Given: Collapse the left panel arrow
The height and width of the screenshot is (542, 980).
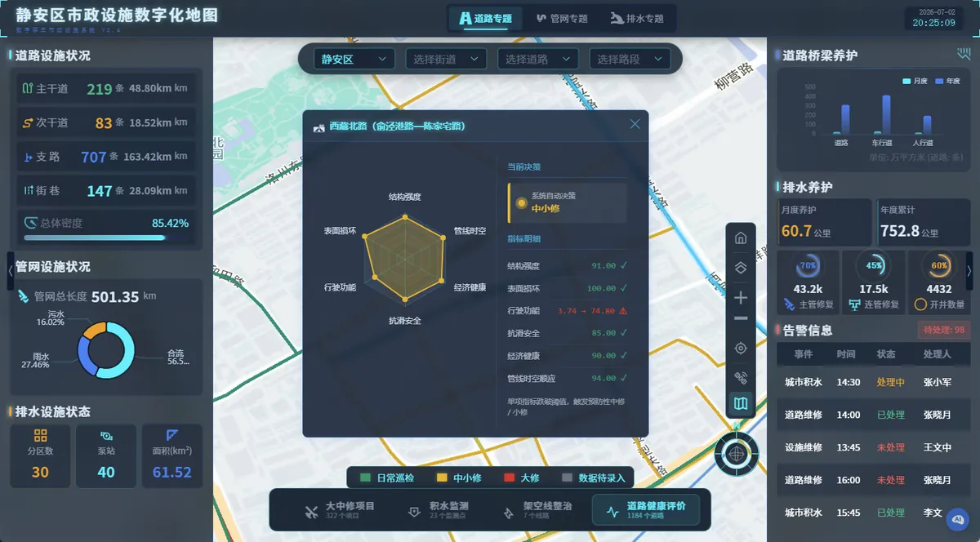Looking at the screenshot, I should (11, 270).
